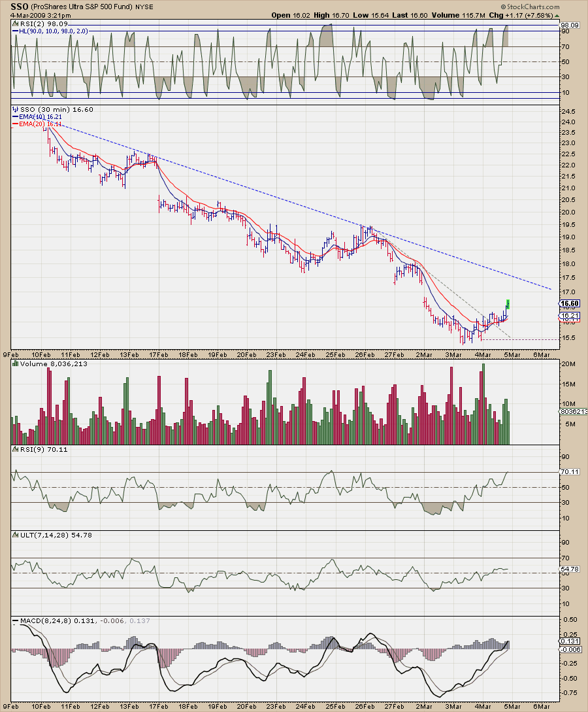Click the 54.78 value tag on ULT axis
The height and width of the screenshot is (712, 588).
570,569
